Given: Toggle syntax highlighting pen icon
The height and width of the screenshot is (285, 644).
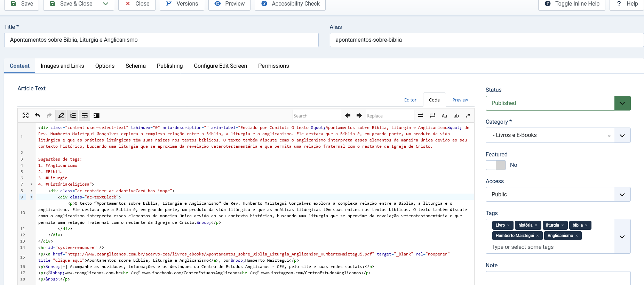Looking at the screenshot, I should (x=61, y=115).
